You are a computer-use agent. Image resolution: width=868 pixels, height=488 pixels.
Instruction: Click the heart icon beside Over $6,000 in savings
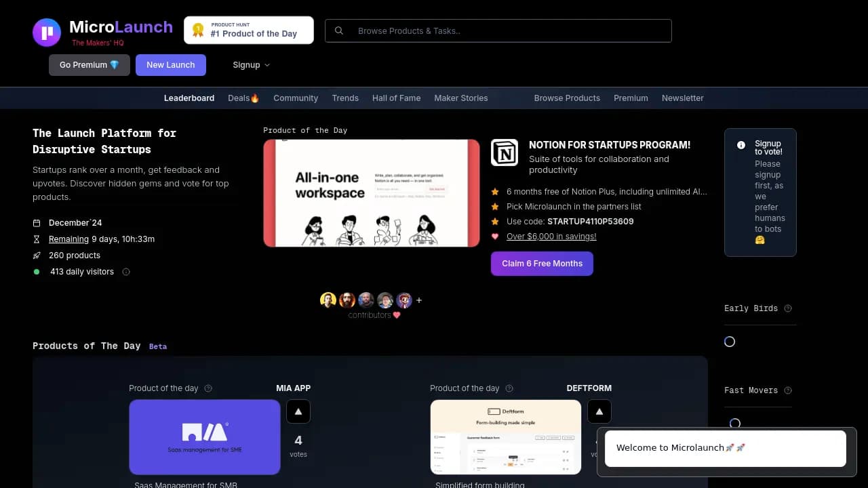tap(495, 237)
